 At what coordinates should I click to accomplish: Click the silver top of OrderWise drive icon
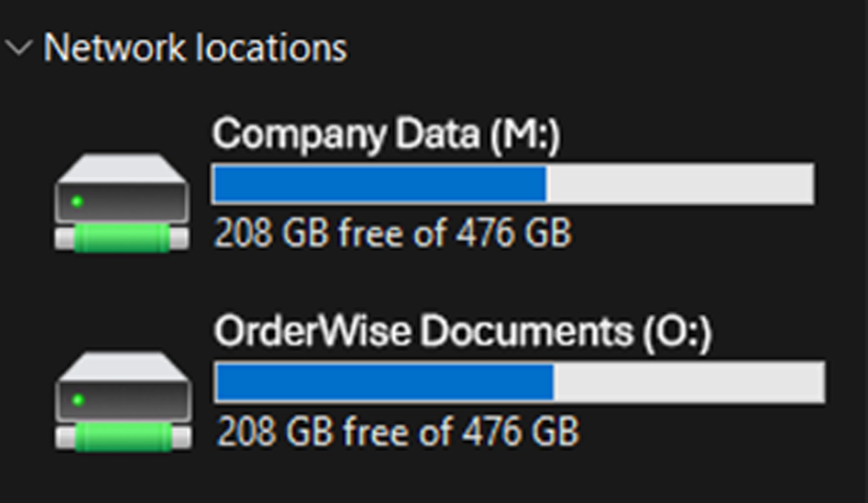pyautogui.click(x=123, y=366)
